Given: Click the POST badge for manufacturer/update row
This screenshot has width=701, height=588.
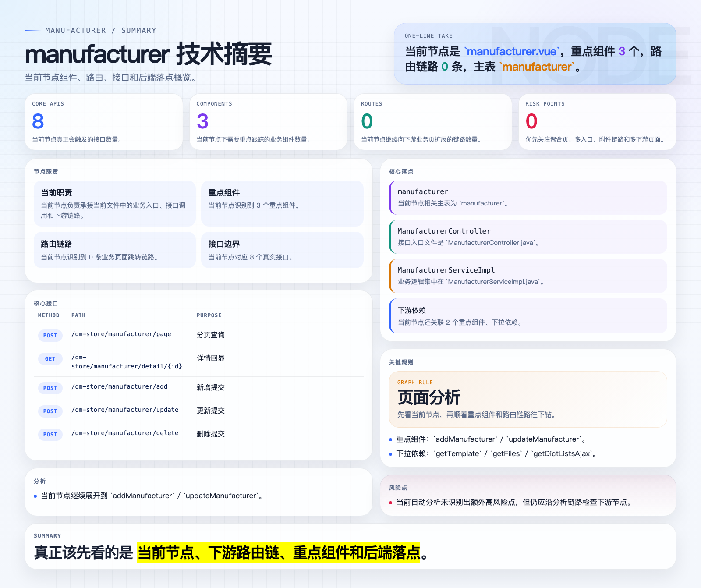Looking at the screenshot, I should (50, 411).
